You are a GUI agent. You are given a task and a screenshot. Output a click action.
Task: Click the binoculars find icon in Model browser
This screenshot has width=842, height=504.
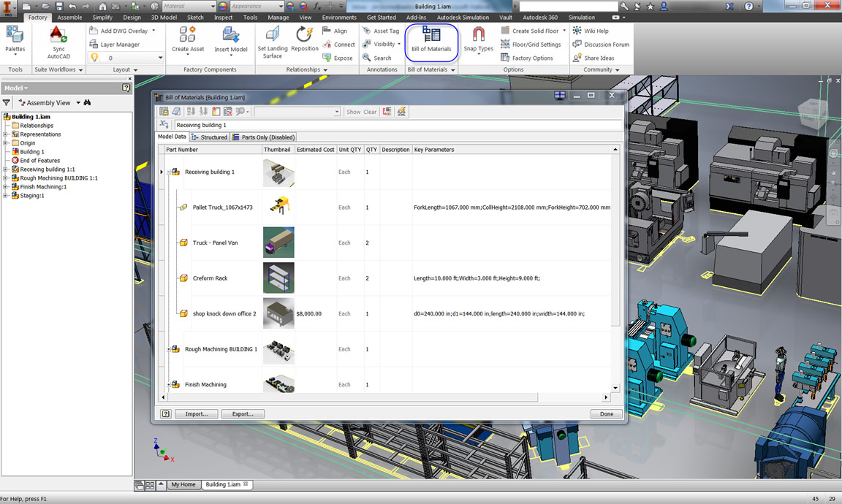click(x=88, y=102)
